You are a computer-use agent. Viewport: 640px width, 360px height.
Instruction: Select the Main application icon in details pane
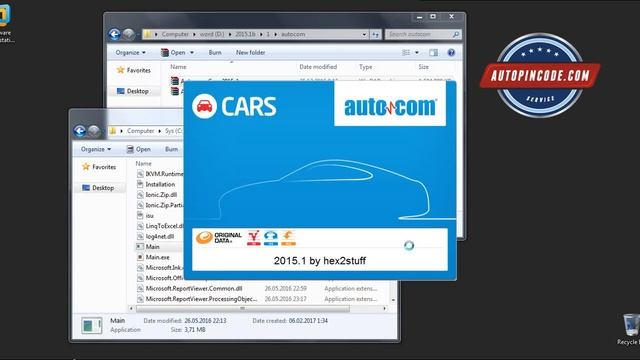pos(91,325)
